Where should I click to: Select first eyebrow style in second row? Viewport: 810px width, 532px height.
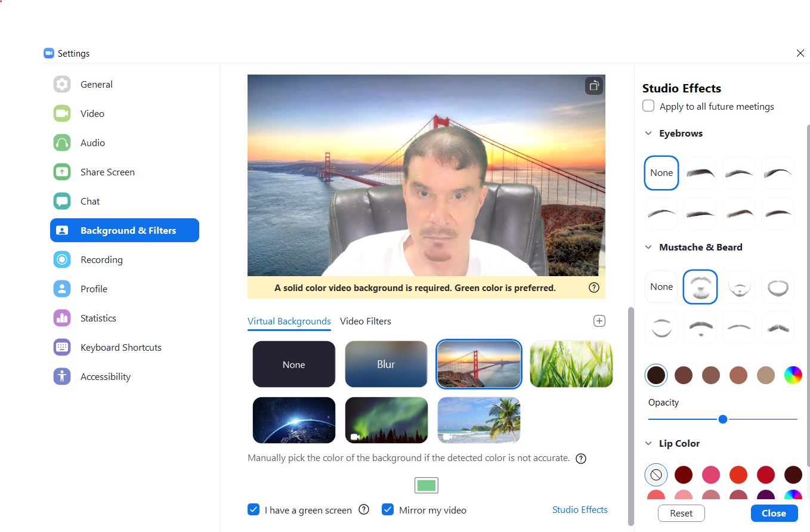661,213
